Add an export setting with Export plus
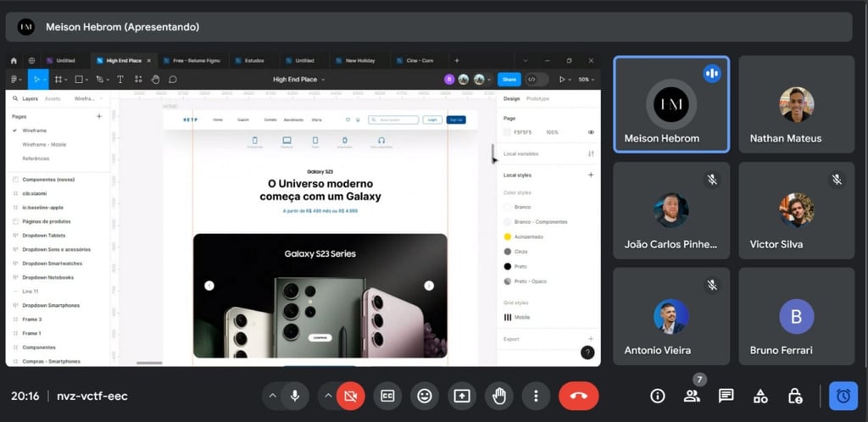Screen dimensions: 868x422 click(x=591, y=338)
